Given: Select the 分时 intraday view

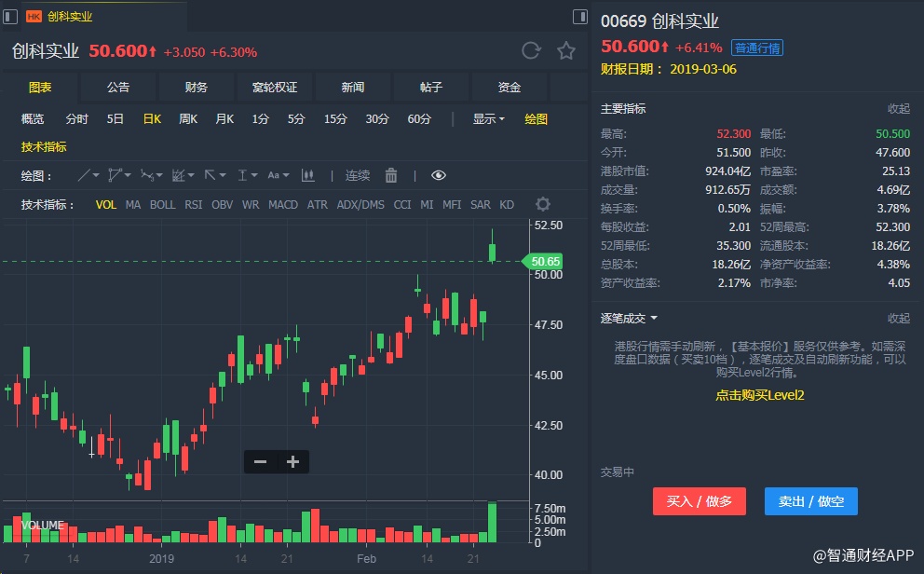Looking at the screenshot, I should coord(76,119).
